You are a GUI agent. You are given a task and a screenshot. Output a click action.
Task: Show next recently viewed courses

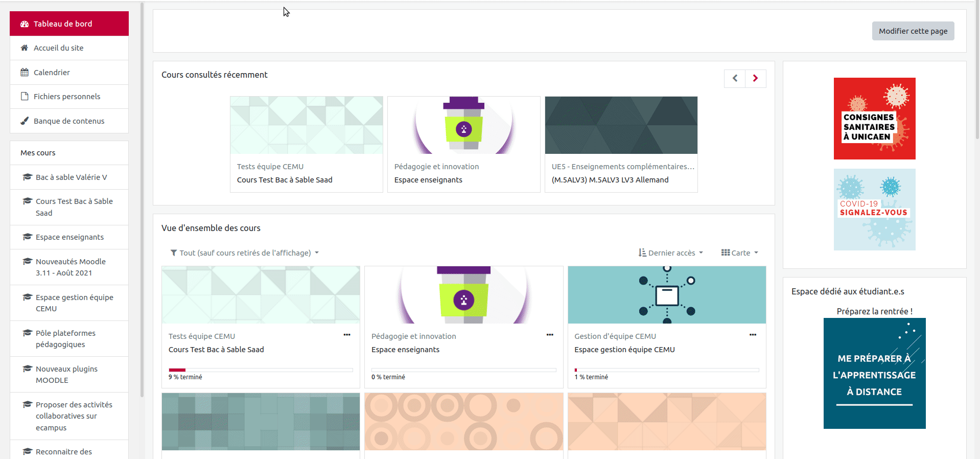755,78
